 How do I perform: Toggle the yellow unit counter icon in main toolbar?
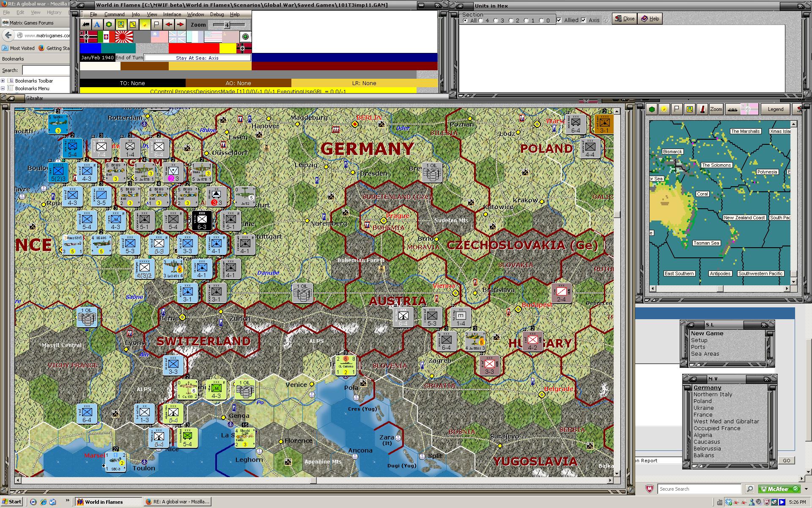click(121, 25)
